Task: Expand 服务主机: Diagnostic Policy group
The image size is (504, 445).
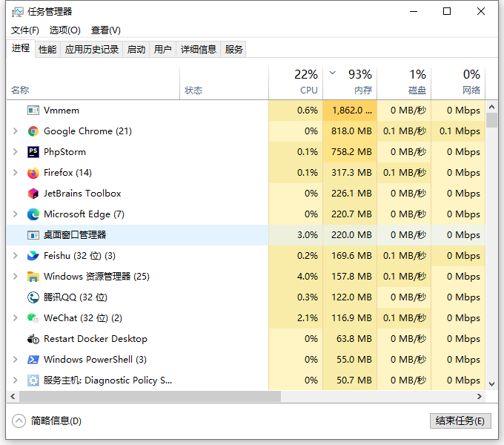Action: tap(15, 380)
